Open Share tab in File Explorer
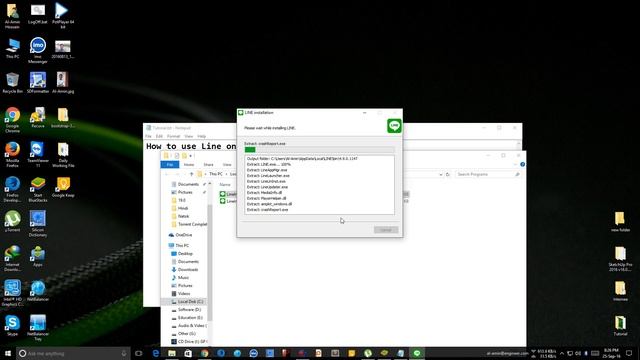This screenshot has width=640, height=360. 208,164
